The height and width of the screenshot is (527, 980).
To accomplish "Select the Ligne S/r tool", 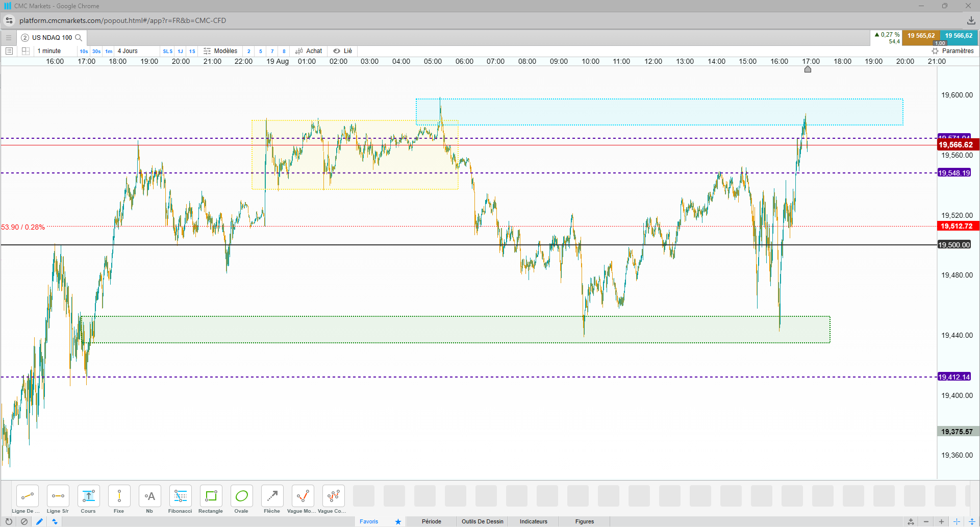I will click(x=58, y=499).
